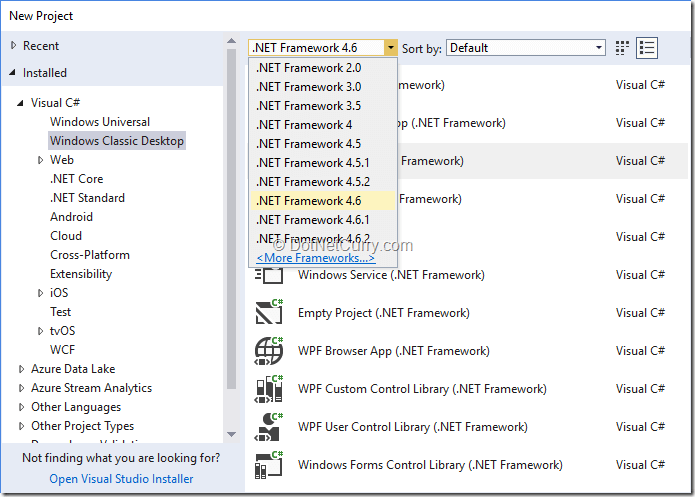Select .NET Standard category
The image size is (695, 497).
[x=87, y=198]
